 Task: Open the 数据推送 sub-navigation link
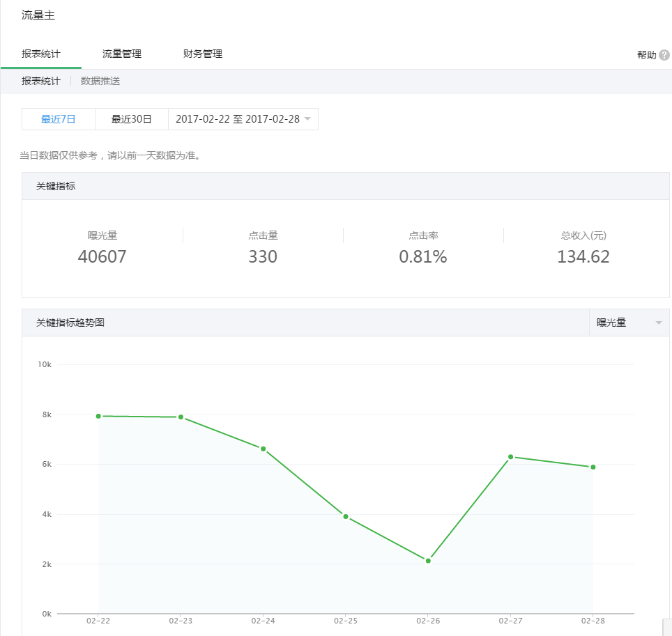100,81
